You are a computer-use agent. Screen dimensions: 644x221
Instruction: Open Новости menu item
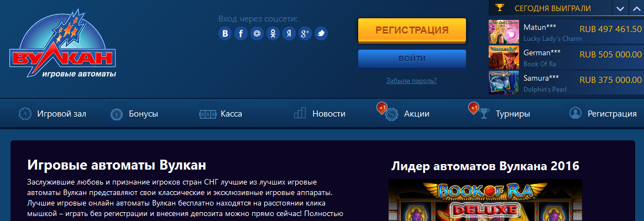click(x=328, y=114)
